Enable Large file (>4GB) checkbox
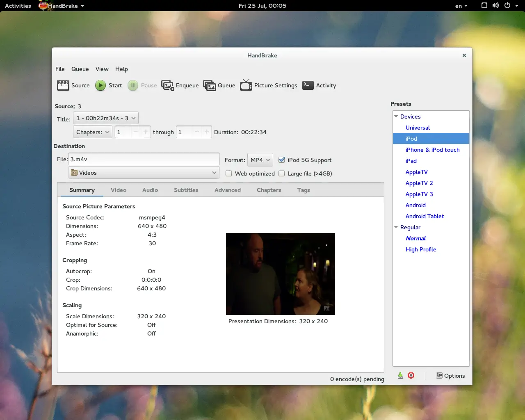 282,173
